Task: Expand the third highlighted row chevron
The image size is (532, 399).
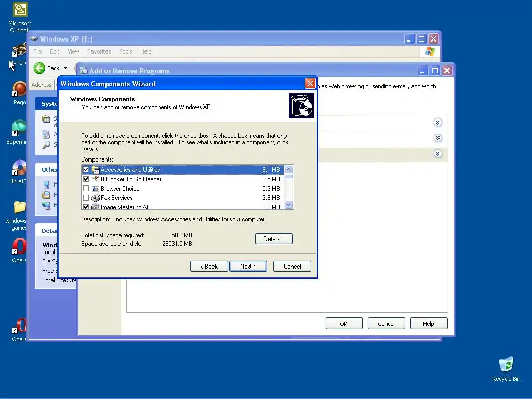Action: coord(437,154)
